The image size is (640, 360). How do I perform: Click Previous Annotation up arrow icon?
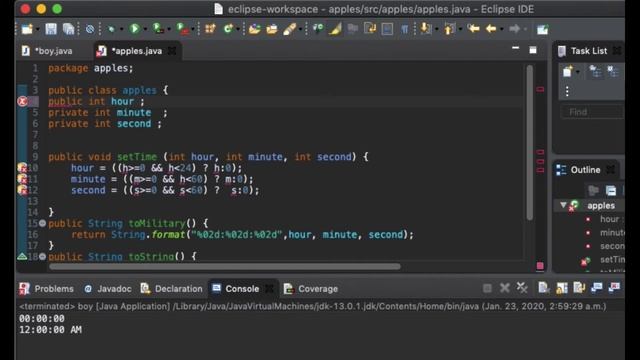click(x=449, y=29)
